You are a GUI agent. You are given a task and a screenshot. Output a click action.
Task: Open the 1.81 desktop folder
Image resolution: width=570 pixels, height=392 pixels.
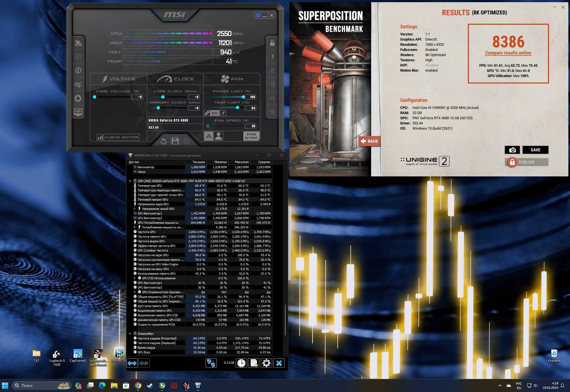tap(37, 356)
